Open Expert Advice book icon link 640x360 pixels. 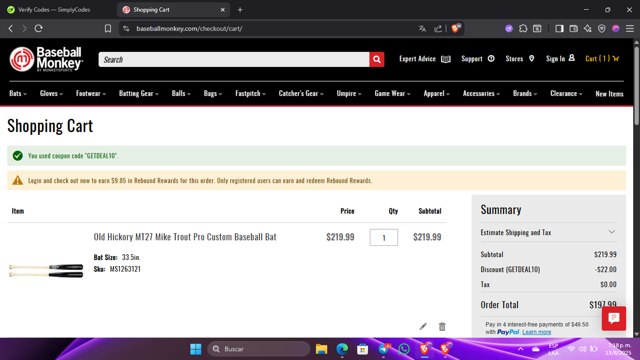click(424, 59)
